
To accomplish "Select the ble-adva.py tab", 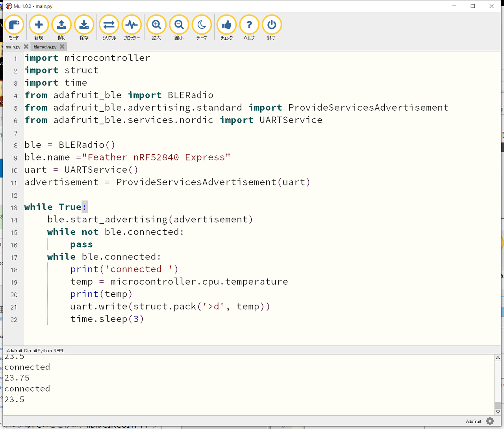I will pos(44,46).
